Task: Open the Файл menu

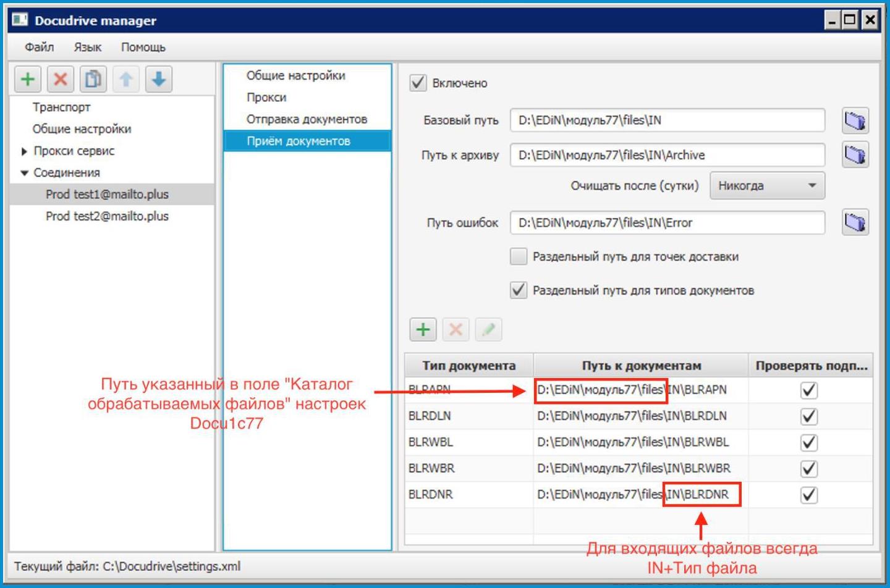Action: pos(39,48)
